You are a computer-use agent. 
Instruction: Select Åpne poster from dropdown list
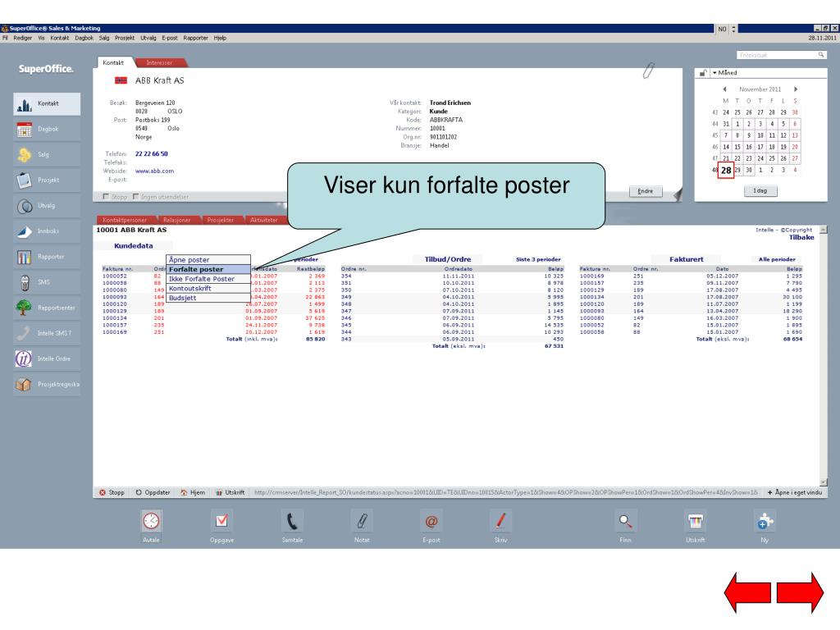[208, 260]
